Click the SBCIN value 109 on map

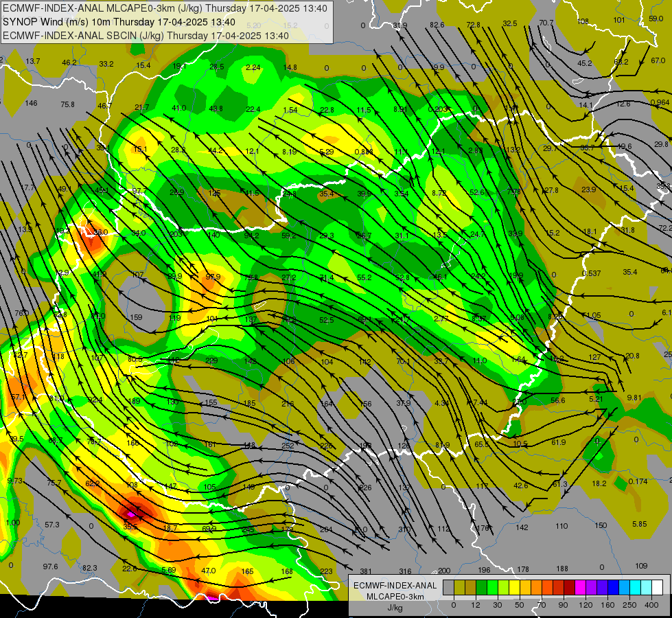tap(641, 566)
